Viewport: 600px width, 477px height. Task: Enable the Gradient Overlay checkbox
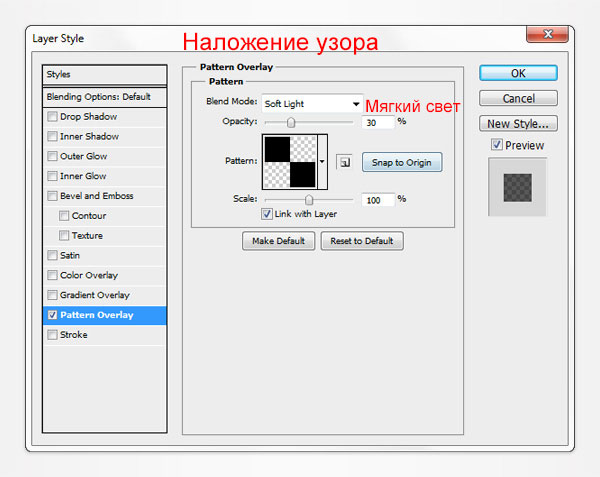(52, 295)
